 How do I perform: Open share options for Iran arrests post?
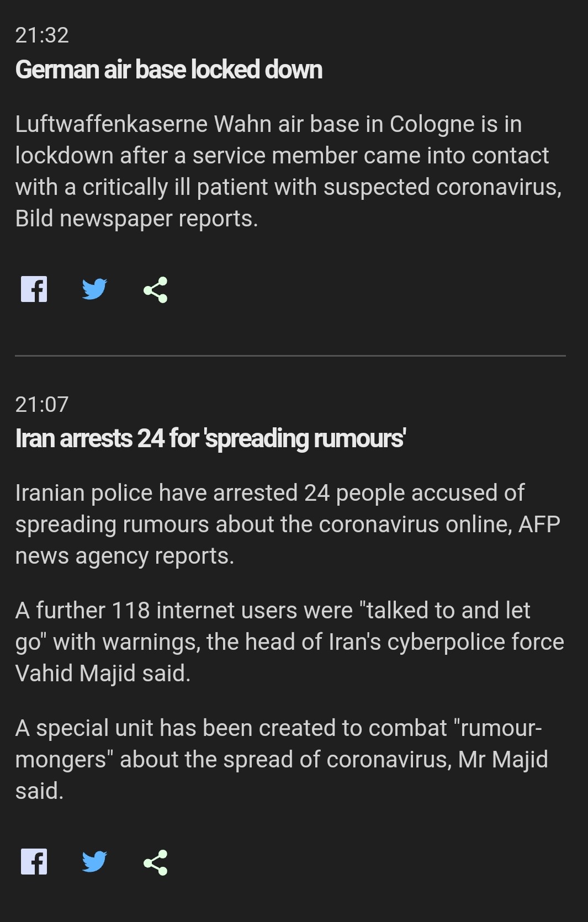point(155,862)
